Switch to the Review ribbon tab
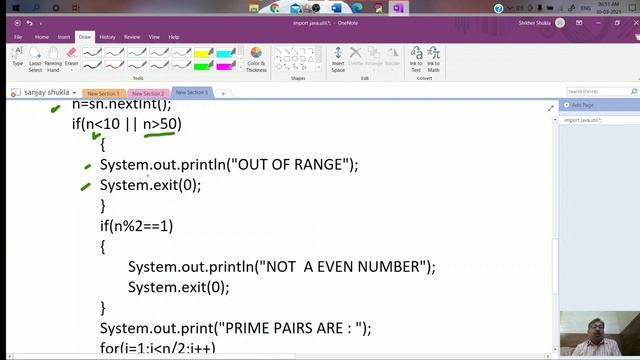The width and height of the screenshot is (640, 360). (132, 37)
